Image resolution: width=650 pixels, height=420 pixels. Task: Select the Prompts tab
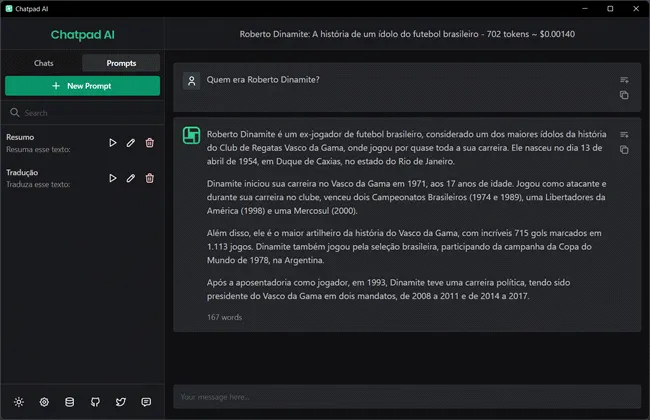[121, 63]
